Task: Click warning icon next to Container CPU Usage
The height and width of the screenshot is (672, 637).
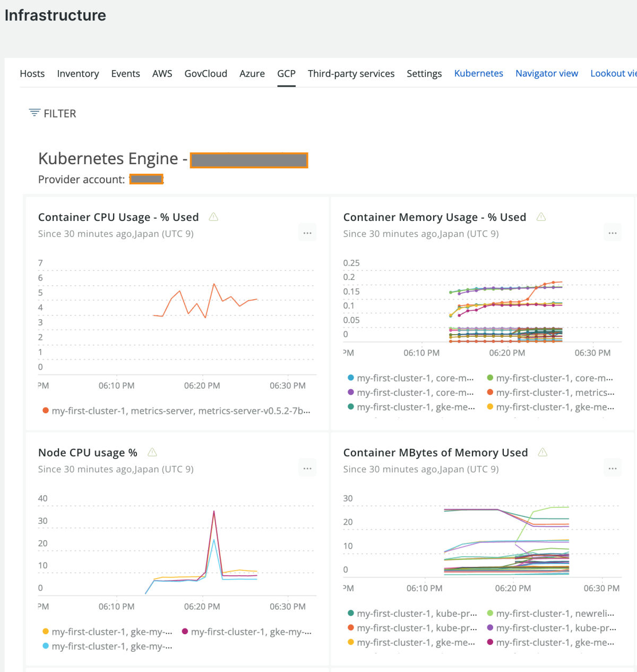Action: pyautogui.click(x=213, y=217)
